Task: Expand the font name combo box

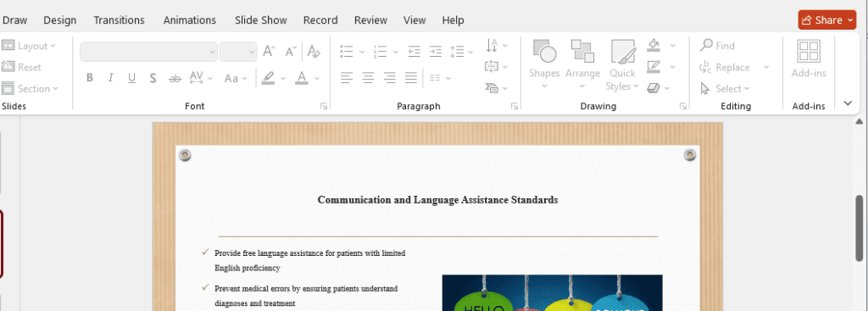Action: 213,52
